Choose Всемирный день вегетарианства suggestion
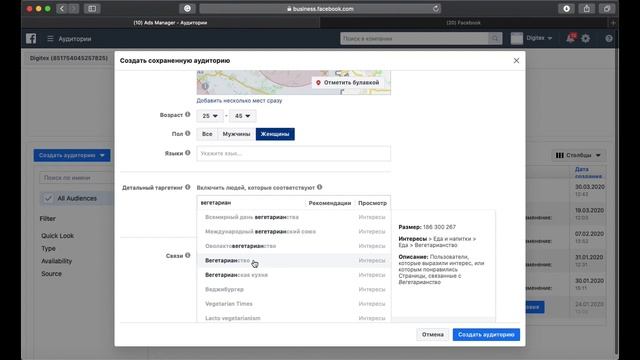The height and width of the screenshot is (360, 640). click(x=293, y=217)
